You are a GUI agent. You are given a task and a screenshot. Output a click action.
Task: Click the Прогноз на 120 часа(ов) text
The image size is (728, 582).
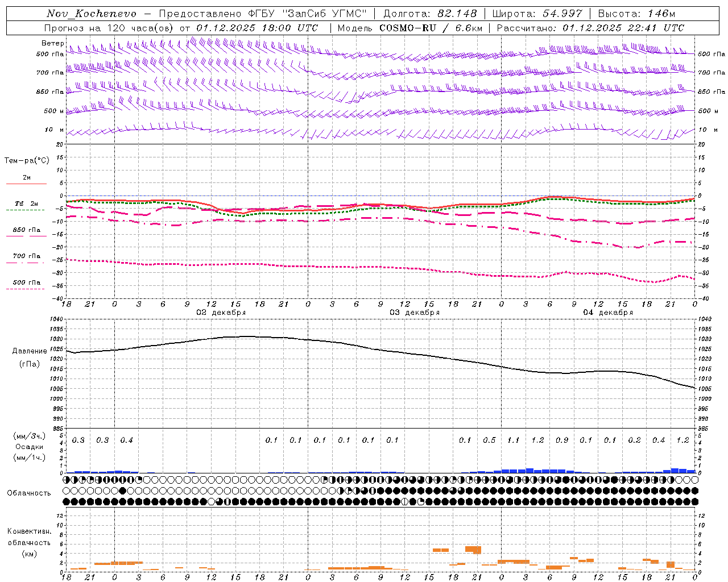pos(109,28)
